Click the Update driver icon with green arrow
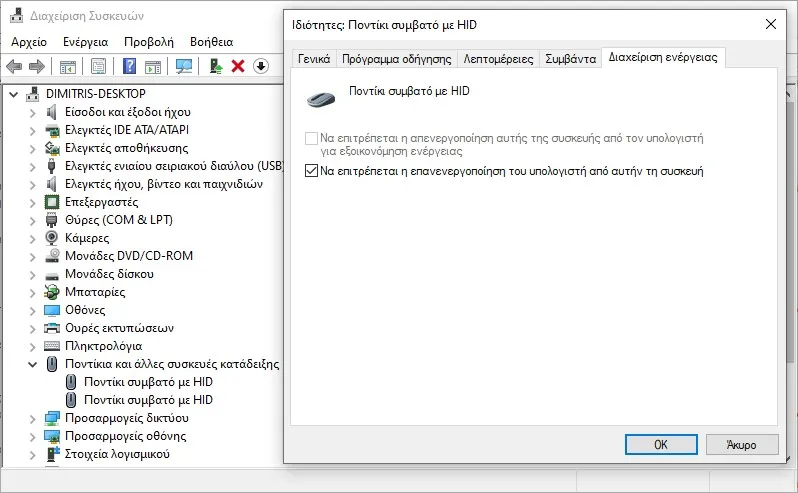 [x=216, y=66]
